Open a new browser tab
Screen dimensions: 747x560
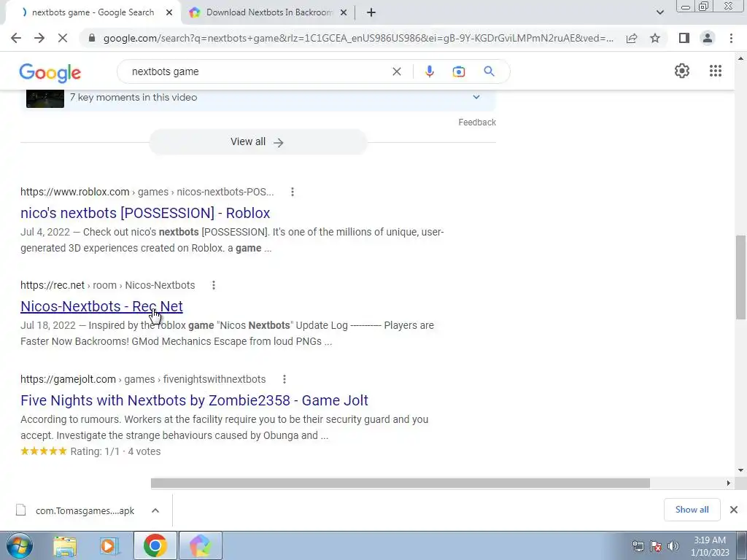[371, 13]
